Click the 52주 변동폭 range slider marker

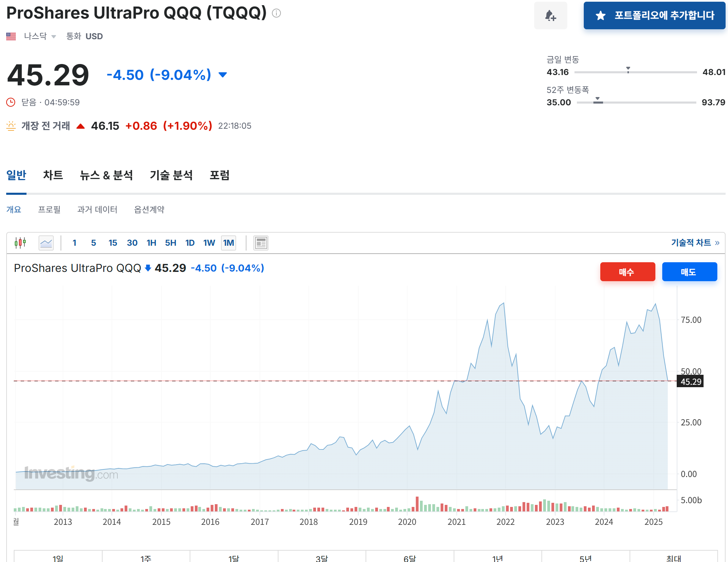[x=598, y=100]
